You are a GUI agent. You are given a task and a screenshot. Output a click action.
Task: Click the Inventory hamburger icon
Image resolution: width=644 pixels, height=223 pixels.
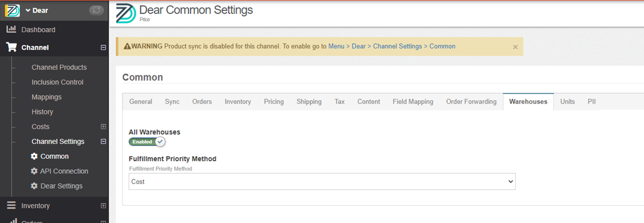click(x=11, y=206)
